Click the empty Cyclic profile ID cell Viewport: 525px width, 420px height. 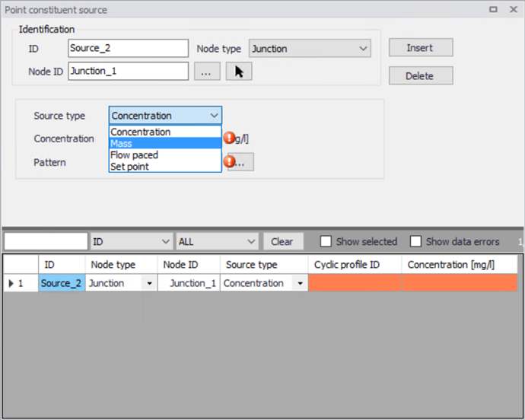[x=355, y=283]
